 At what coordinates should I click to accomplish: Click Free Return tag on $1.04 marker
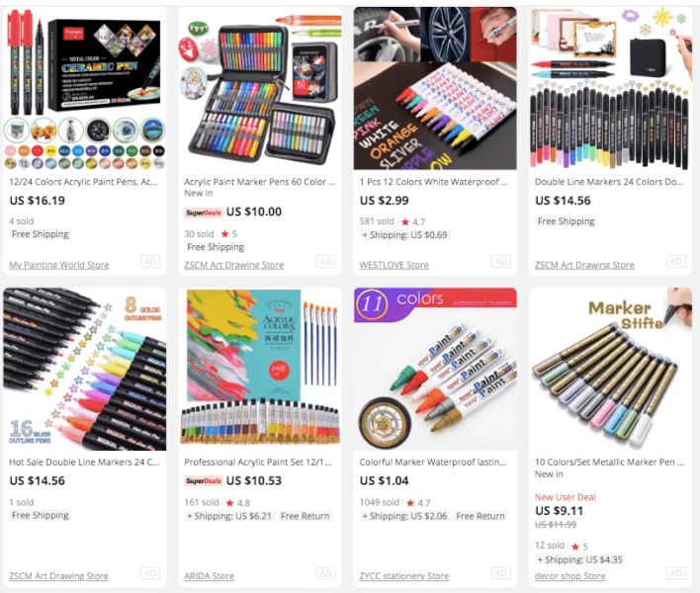point(481,516)
